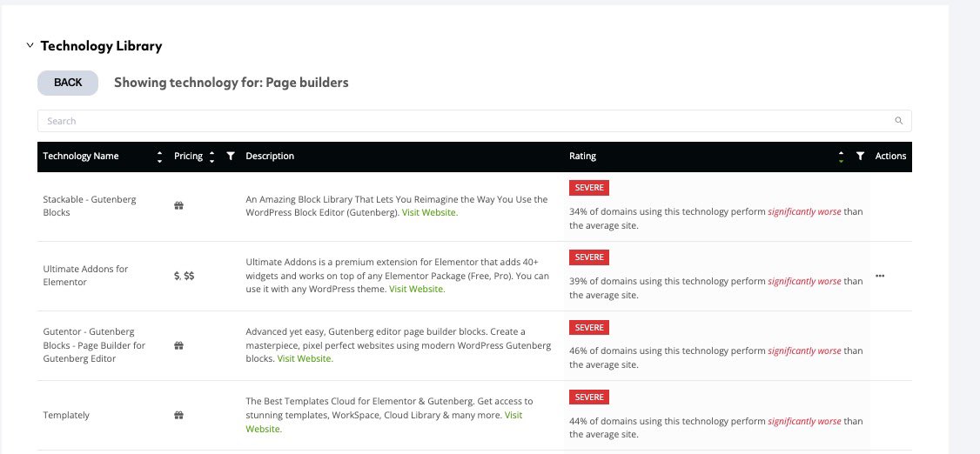Click SEVERE badge in Gutentor row
The image size is (980, 454).
(x=588, y=328)
